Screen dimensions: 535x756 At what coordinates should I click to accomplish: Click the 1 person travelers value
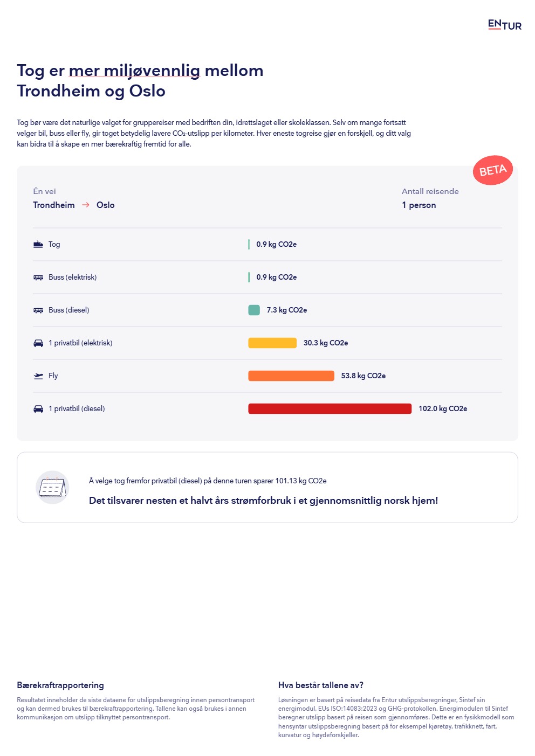tap(419, 205)
